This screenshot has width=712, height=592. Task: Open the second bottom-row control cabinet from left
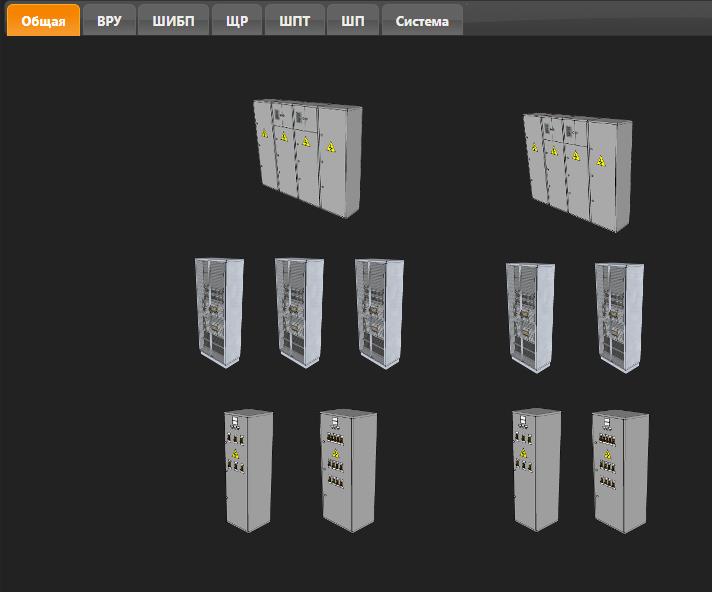click(347, 469)
